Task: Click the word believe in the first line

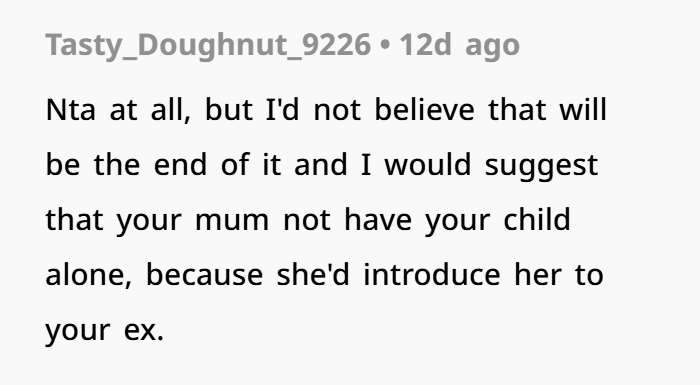Action: tap(424, 109)
